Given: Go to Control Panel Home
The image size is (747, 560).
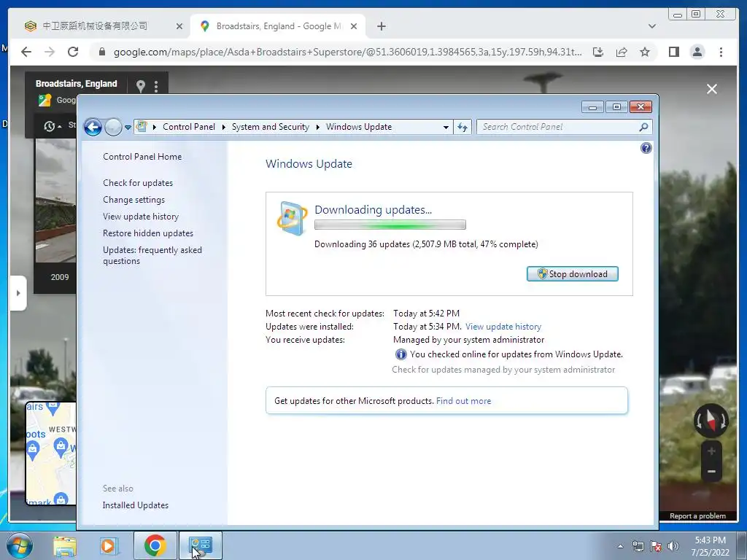Looking at the screenshot, I should pyautogui.click(x=142, y=157).
